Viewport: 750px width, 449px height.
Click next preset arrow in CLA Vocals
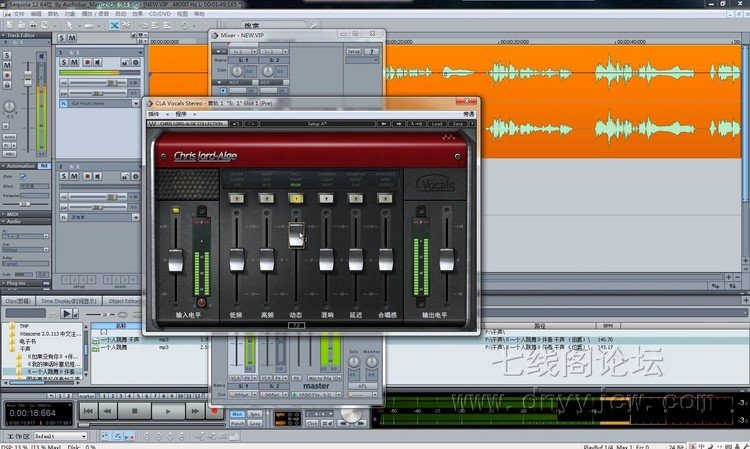(x=398, y=124)
